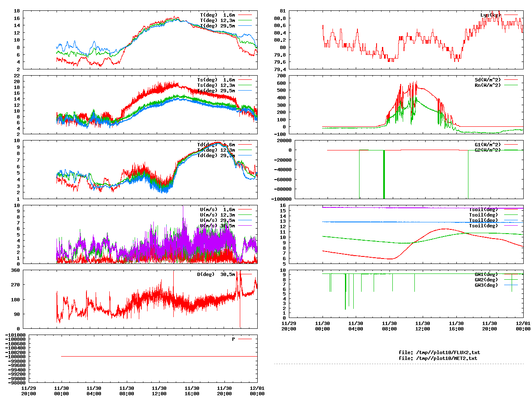This screenshot has width=532, height=399.
Task: Click the '360' wind direction axis label
Action: pos(15,270)
